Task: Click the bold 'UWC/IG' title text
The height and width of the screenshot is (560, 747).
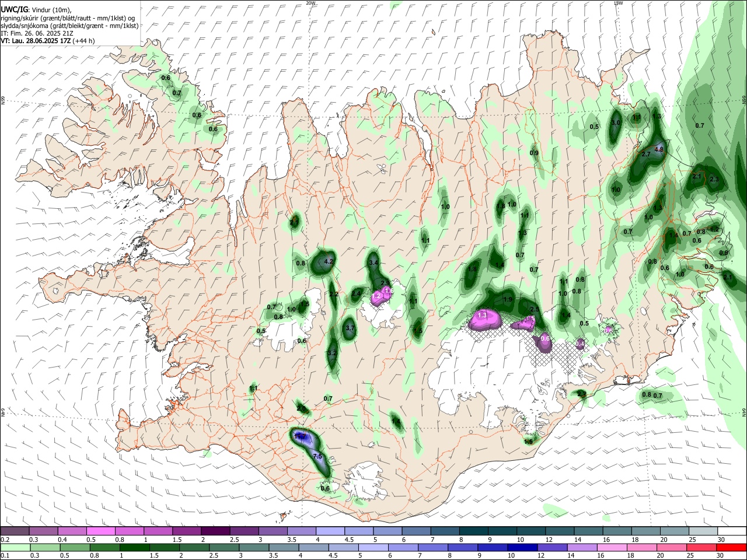Action: tap(14, 9)
